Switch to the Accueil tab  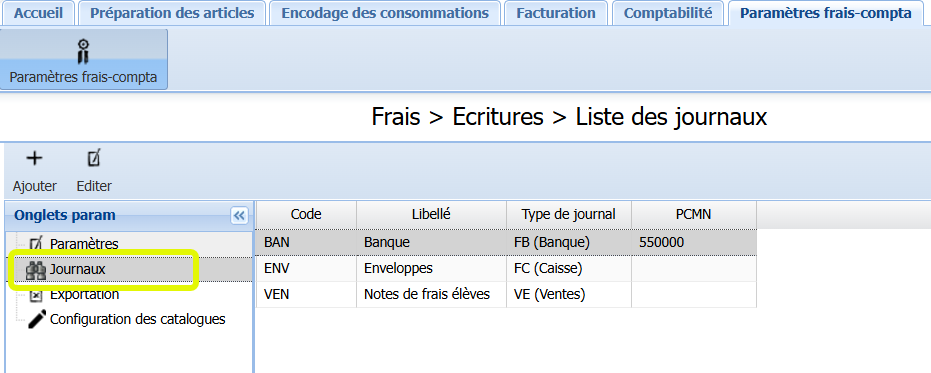[x=39, y=13]
